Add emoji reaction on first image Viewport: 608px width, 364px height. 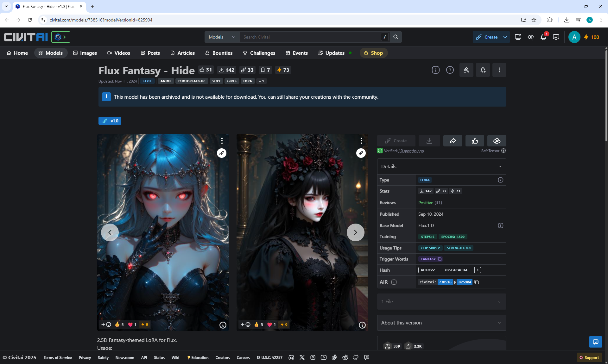106,324
